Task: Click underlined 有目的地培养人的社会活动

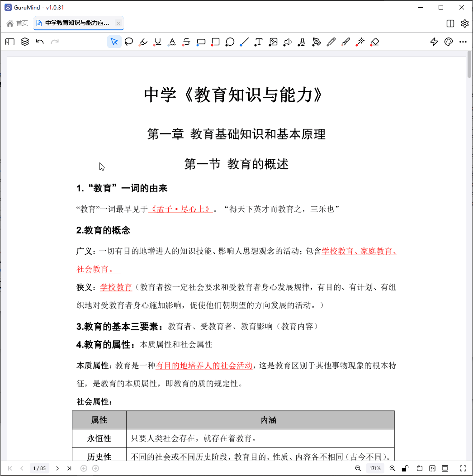Action: click(204, 365)
